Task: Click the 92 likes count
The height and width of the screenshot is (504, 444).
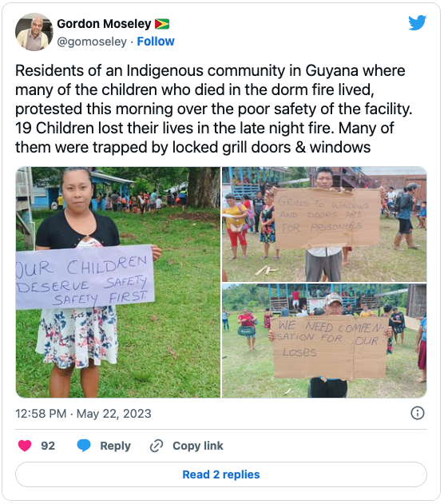Action: [48, 446]
